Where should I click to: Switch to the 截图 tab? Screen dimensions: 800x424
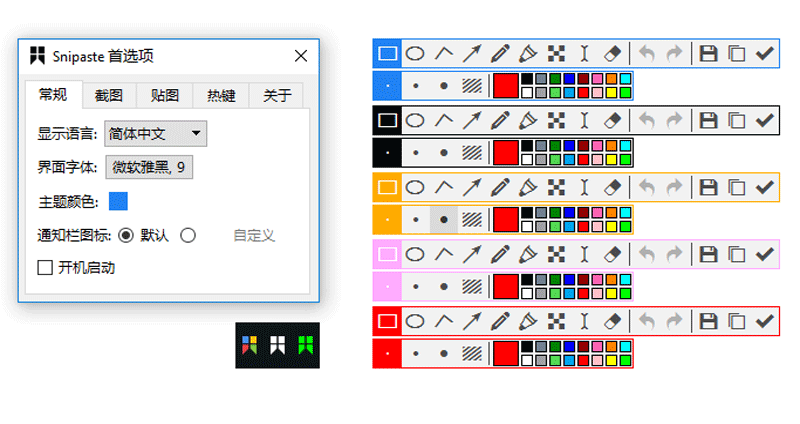pyautogui.click(x=109, y=96)
